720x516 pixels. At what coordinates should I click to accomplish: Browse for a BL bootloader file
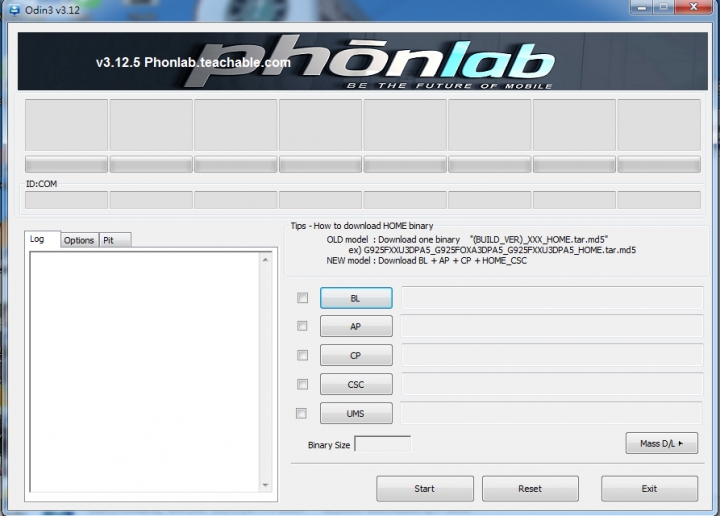(x=356, y=298)
